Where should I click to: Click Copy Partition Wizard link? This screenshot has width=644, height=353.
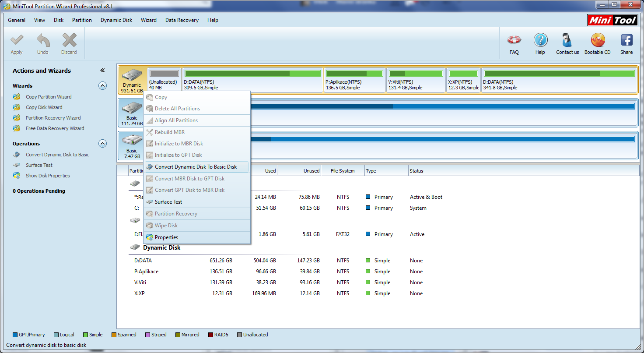coord(49,97)
